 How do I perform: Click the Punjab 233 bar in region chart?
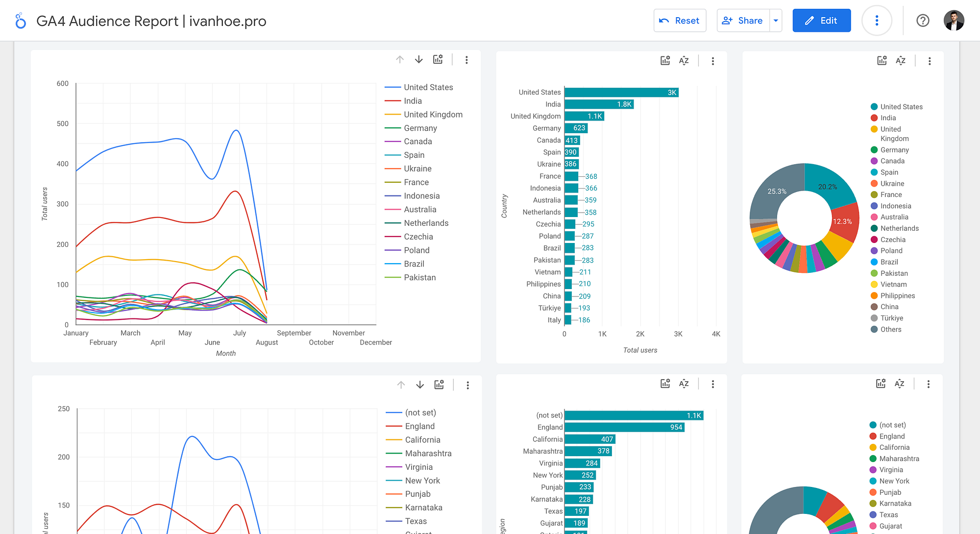tap(579, 487)
